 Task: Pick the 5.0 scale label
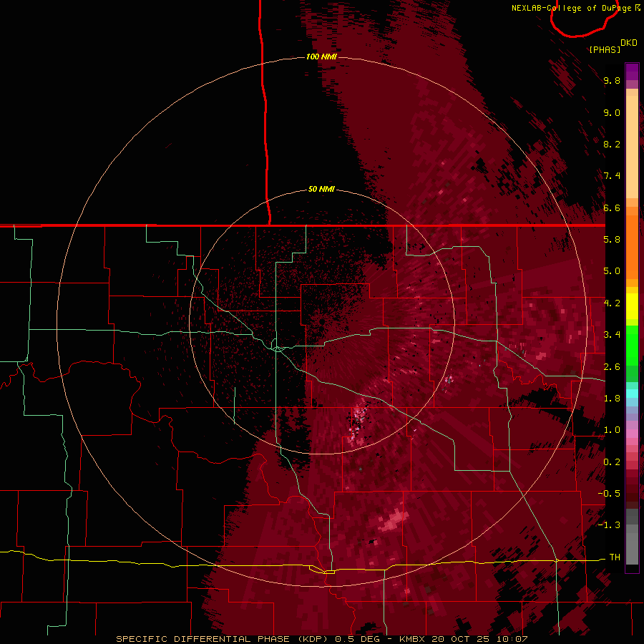612,271
